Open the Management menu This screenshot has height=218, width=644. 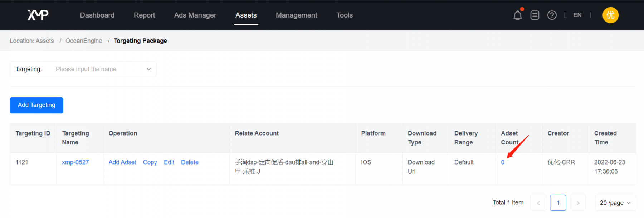coord(296,15)
